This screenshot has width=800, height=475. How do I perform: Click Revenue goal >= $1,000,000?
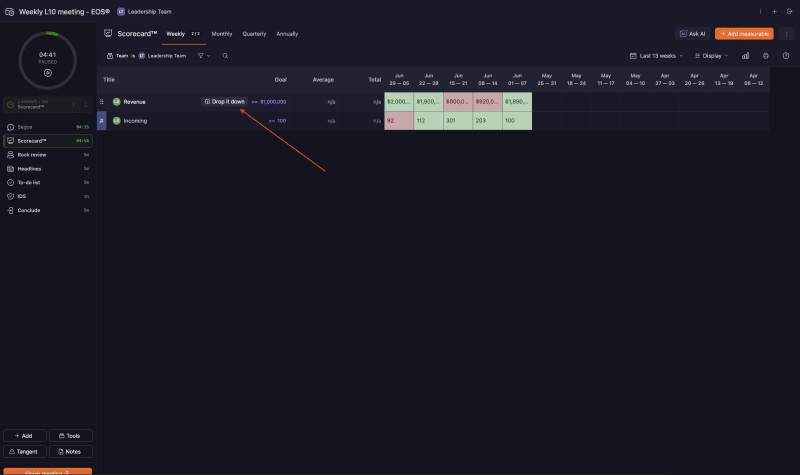269,102
